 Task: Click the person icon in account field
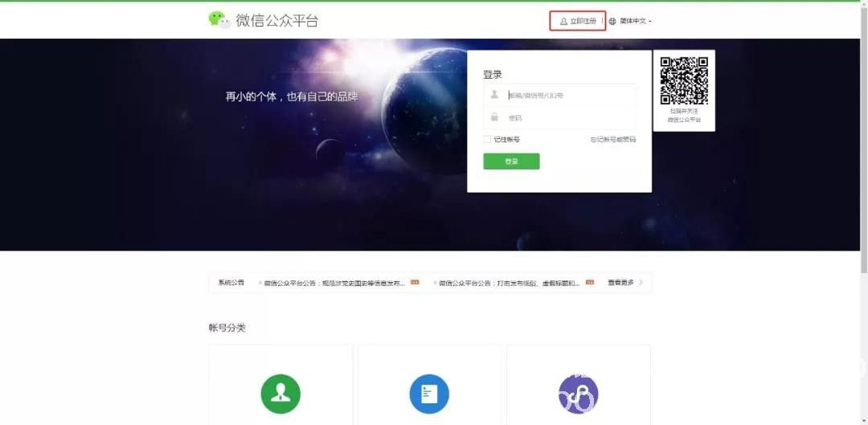[494, 95]
